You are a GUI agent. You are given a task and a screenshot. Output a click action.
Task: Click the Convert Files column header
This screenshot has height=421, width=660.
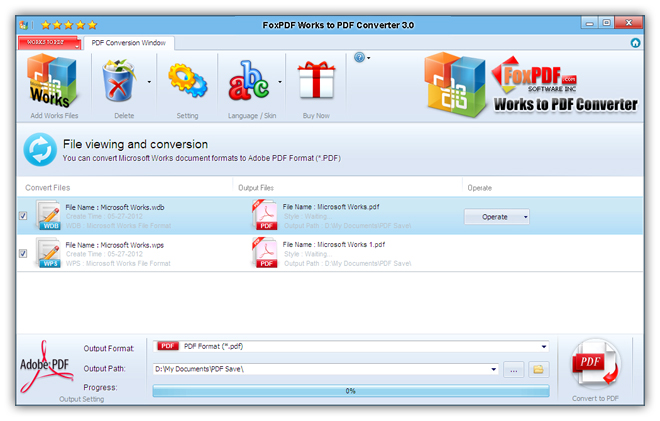point(48,188)
